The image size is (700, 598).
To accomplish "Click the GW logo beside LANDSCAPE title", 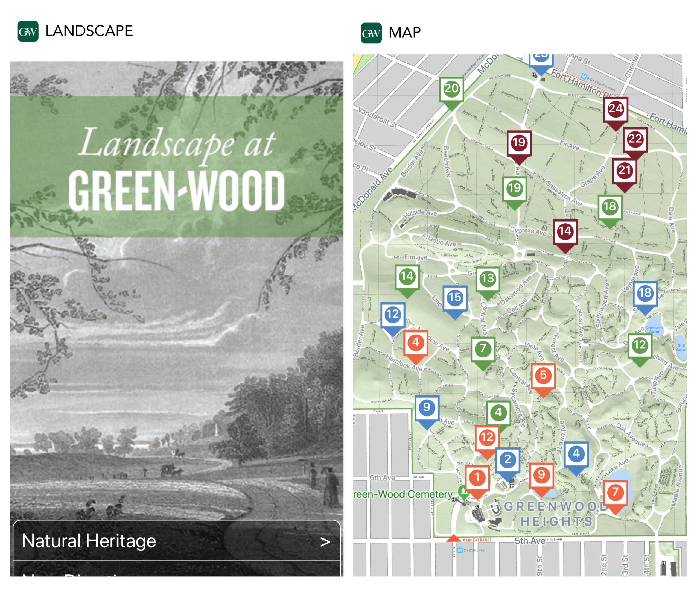I will tap(28, 31).
